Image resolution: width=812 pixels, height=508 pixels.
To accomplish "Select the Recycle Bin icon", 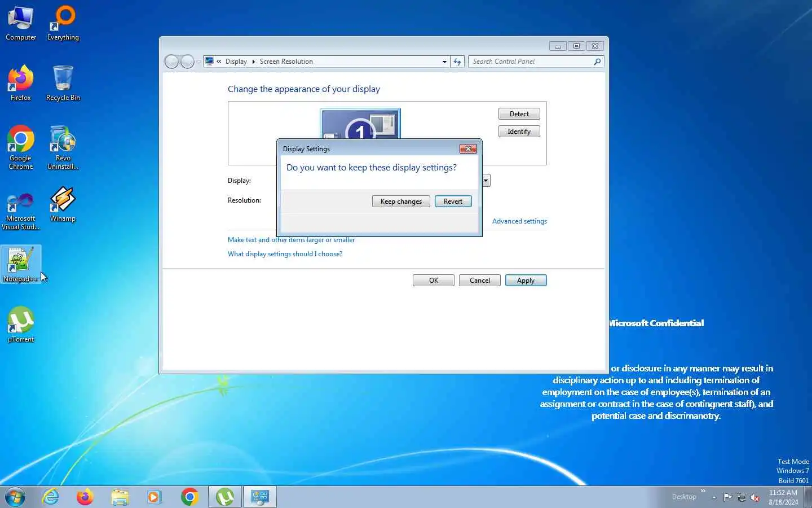I will pyautogui.click(x=63, y=84).
